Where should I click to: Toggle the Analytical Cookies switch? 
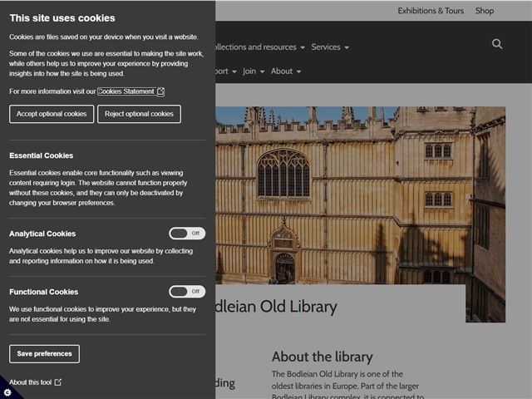pos(187,234)
